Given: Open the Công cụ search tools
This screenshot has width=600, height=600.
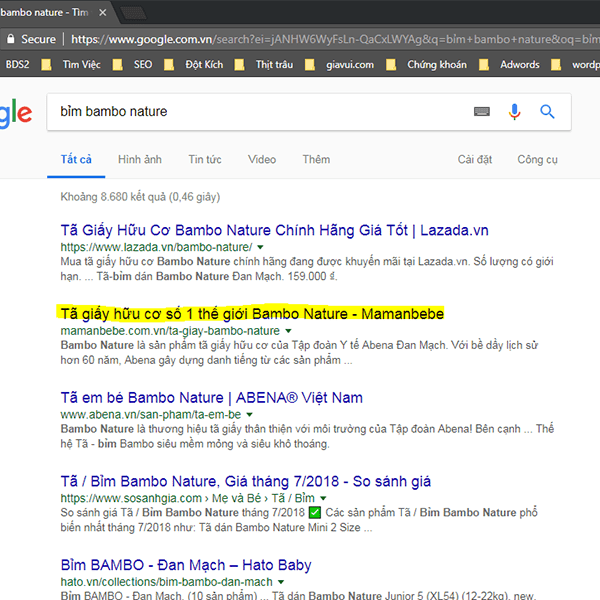Looking at the screenshot, I should 537,159.
